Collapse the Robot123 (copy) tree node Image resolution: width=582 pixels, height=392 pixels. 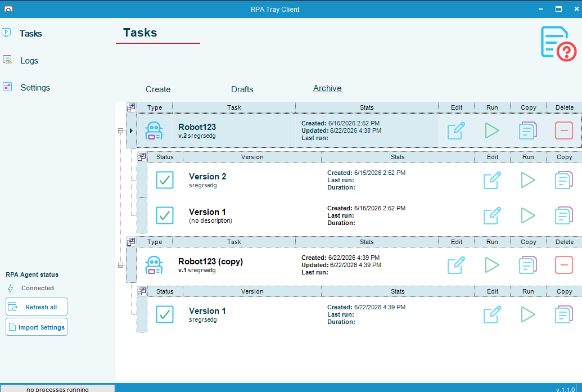pos(121,265)
